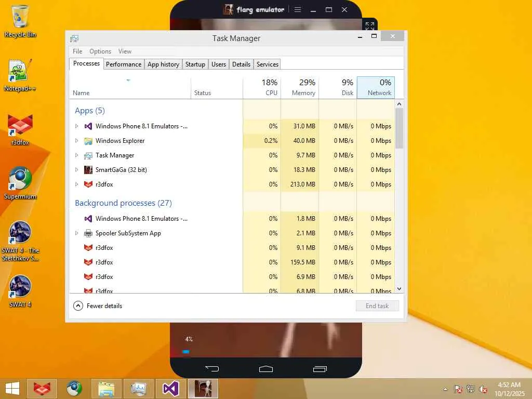Image resolution: width=532 pixels, height=399 pixels.
Task: Click the network tray icon
Action: pyautogui.click(x=470, y=389)
